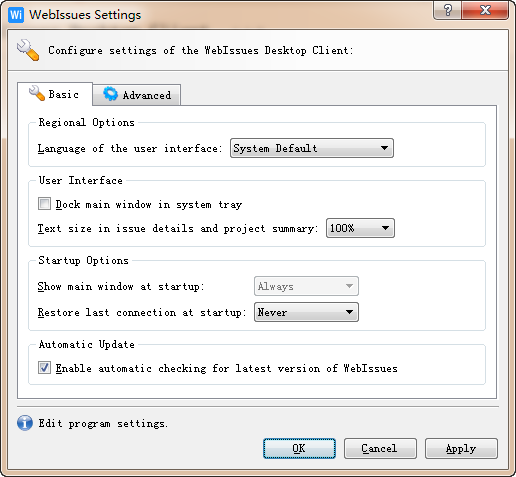This screenshot has width=516, height=477.
Task: Confirm settings with the OK button
Action: point(299,448)
